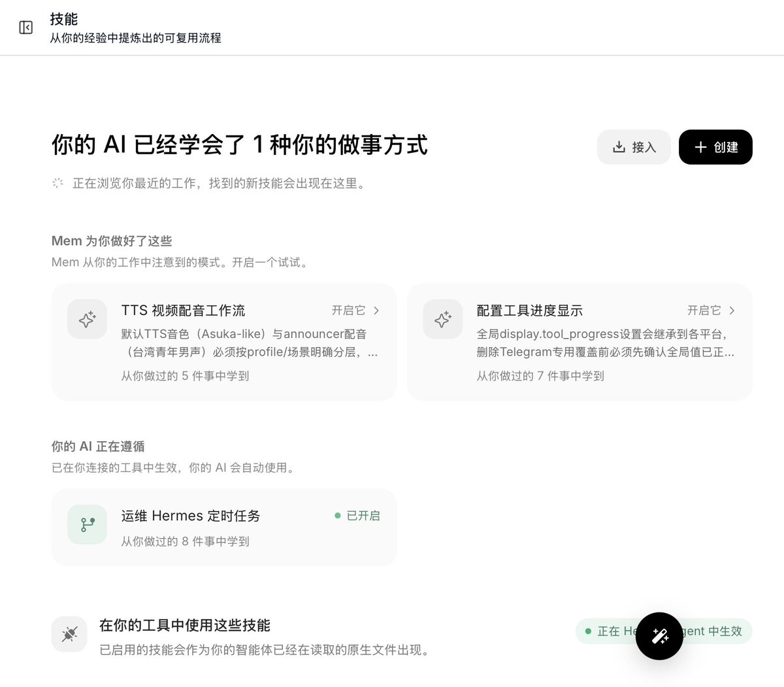Open the 运维 Hermes 定时任务 skill title
784x687 pixels.
pyautogui.click(x=191, y=516)
